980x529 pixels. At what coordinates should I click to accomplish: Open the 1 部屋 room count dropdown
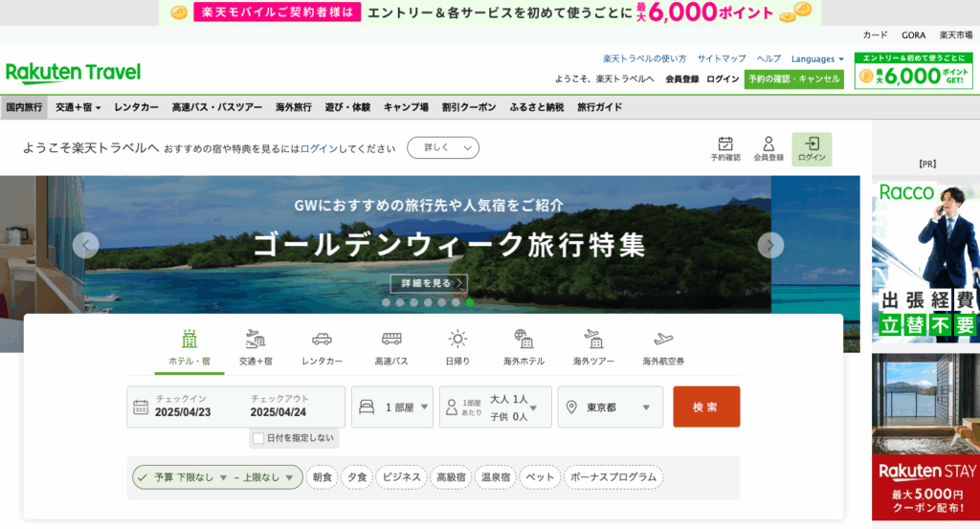(x=392, y=408)
